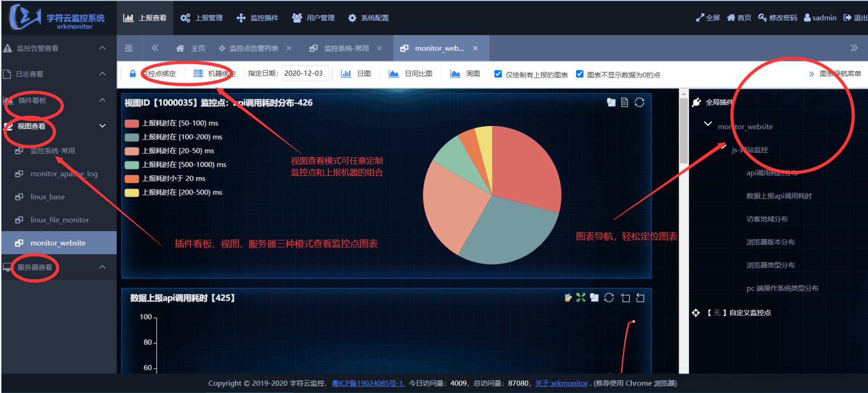Toggle 图表不显示数据为0的点 checkbox
The image size is (868, 393).
click(580, 74)
